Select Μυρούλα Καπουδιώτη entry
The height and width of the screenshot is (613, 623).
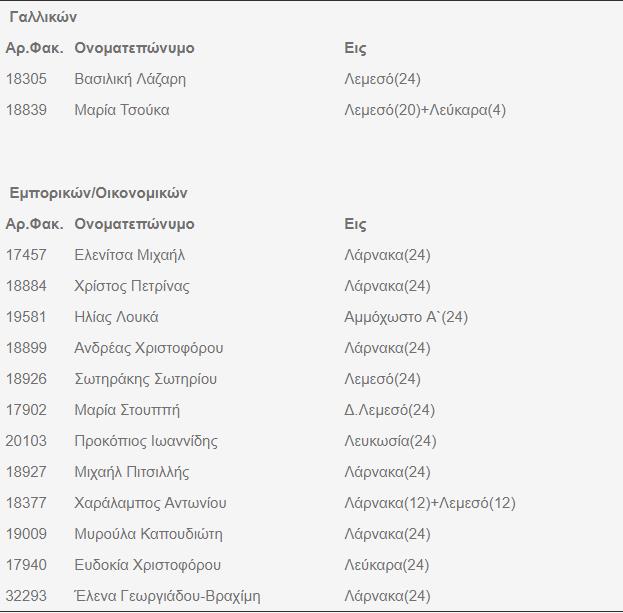click(x=148, y=534)
